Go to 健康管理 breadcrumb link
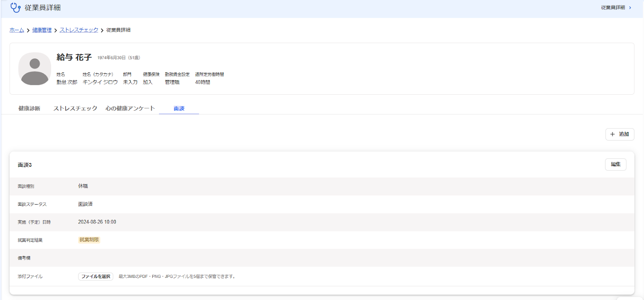Image resolution: width=644 pixels, height=300 pixels. [42, 30]
